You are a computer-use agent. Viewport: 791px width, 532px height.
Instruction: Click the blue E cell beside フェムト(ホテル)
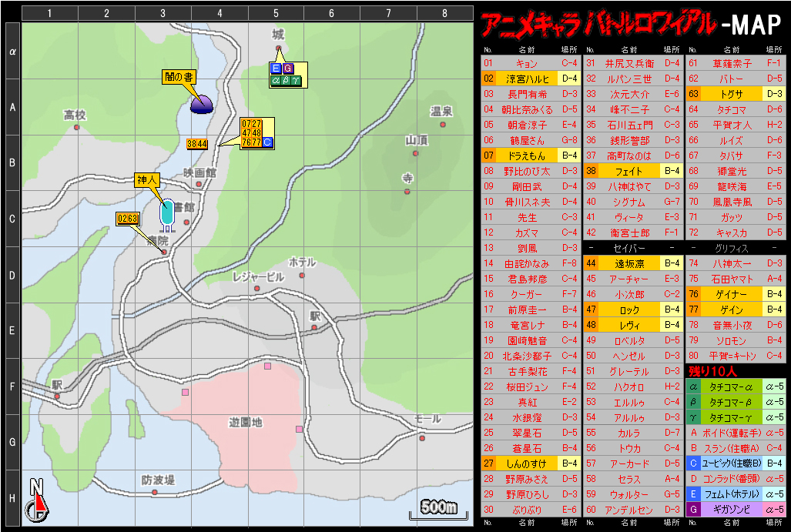click(693, 494)
